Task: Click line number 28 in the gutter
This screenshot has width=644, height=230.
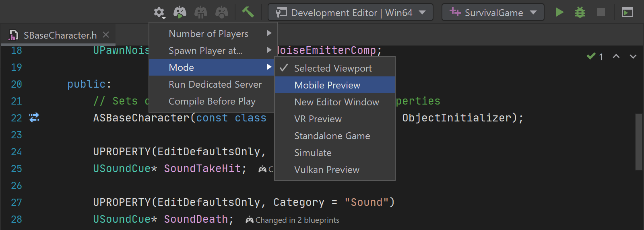Action: click(x=17, y=219)
